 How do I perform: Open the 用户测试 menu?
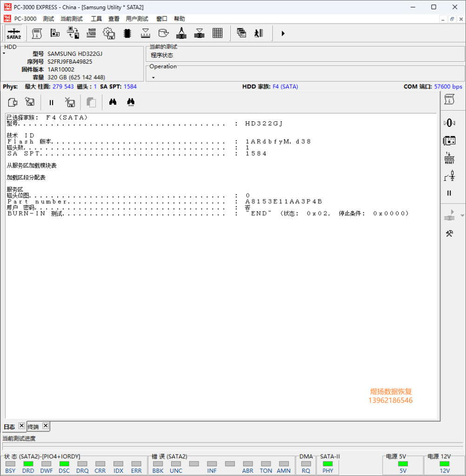[137, 19]
